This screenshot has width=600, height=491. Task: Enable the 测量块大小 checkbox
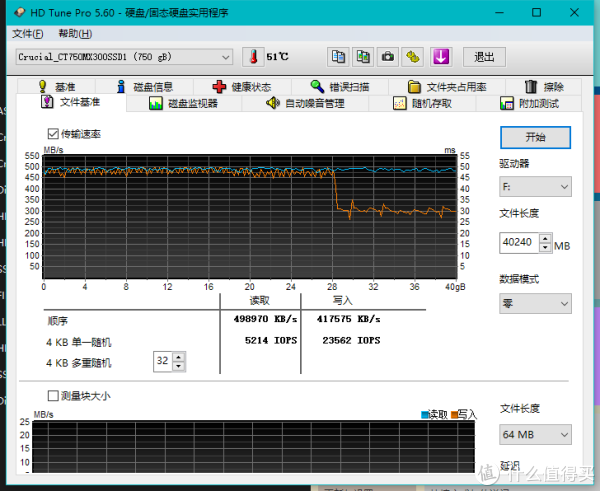[x=53, y=396]
